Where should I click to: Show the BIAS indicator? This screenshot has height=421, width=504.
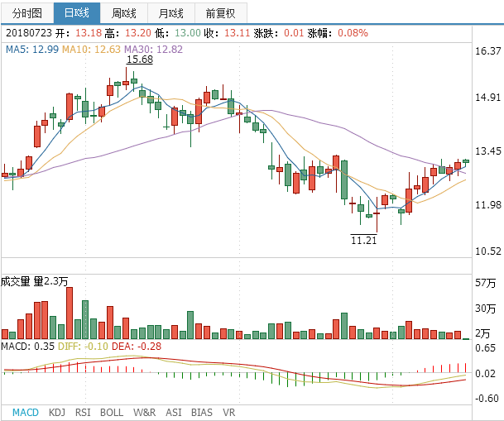(202, 413)
